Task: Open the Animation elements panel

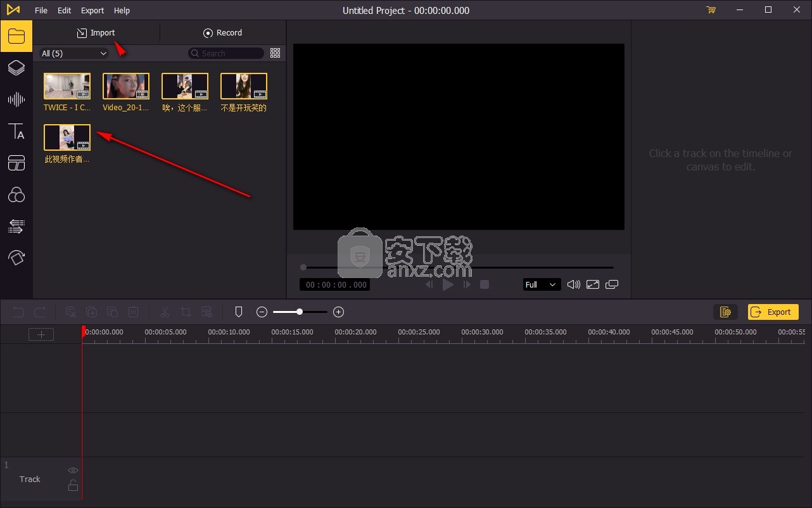Action: coord(16,257)
